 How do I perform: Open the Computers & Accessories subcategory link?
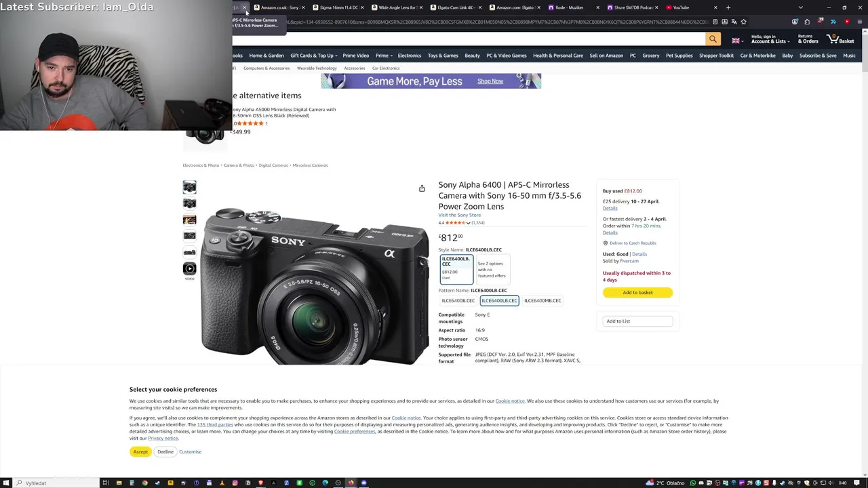pyautogui.click(x=267, y=68)
